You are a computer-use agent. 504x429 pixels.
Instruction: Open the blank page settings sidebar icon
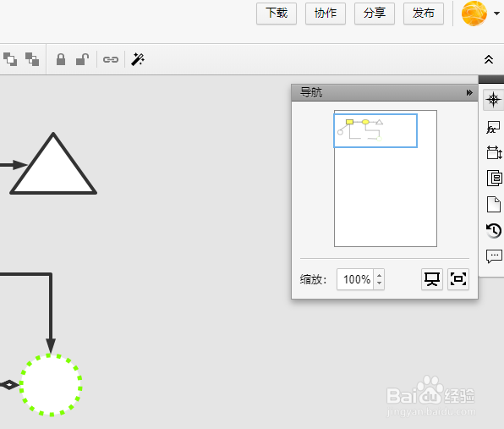click(494, 204)
